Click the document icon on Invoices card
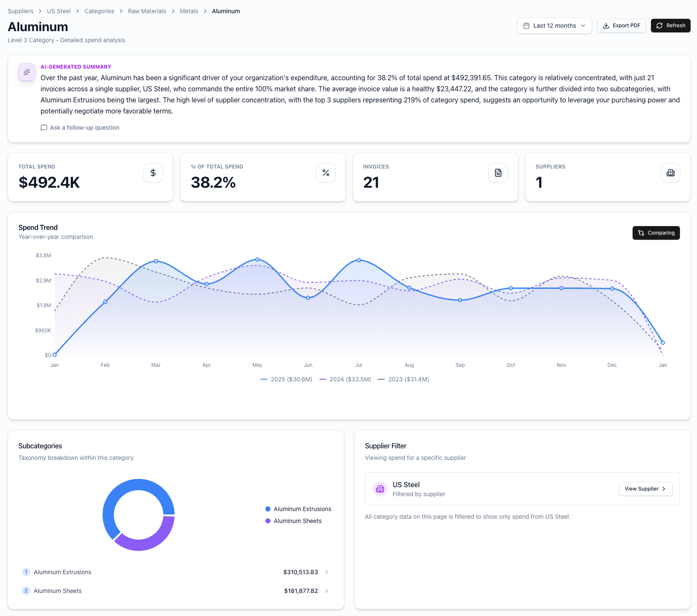The height and width of the screenshot is (616, 697). [498, 173]
